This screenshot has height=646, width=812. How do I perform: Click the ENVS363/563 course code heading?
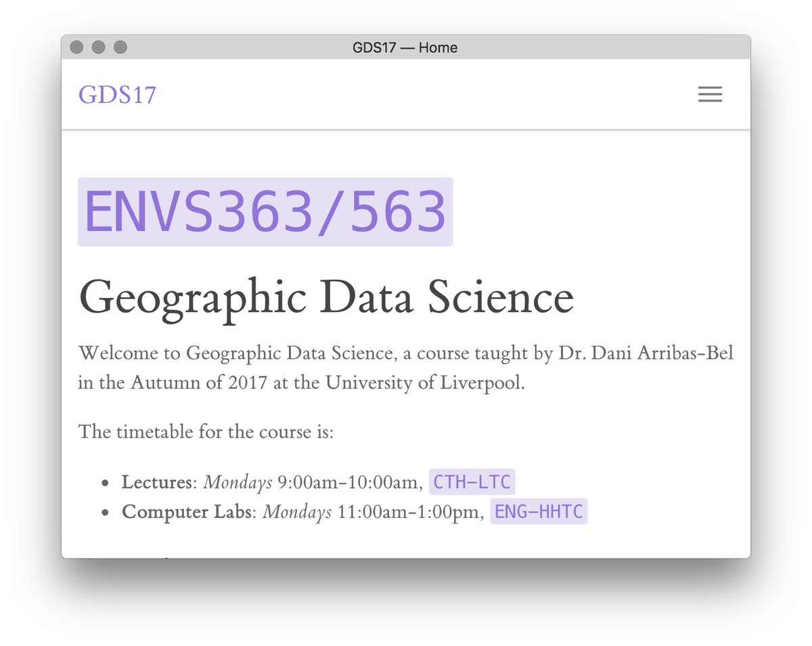(265, 212)
